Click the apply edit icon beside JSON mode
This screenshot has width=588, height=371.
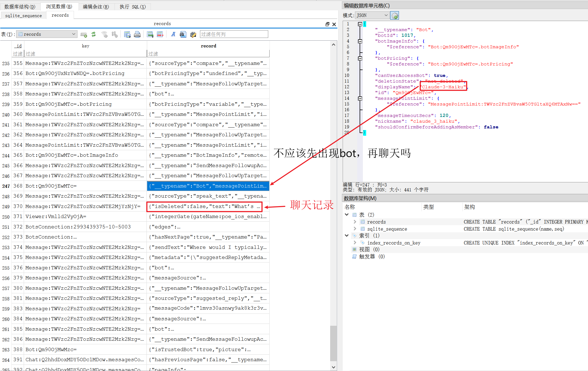[394, 16]
